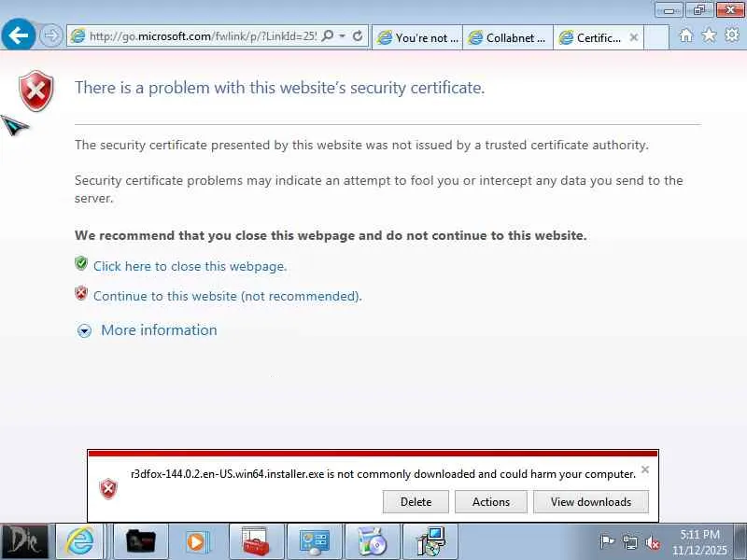Click the red shield icon beside Continue link
The image size is (747, 560).
81,293
